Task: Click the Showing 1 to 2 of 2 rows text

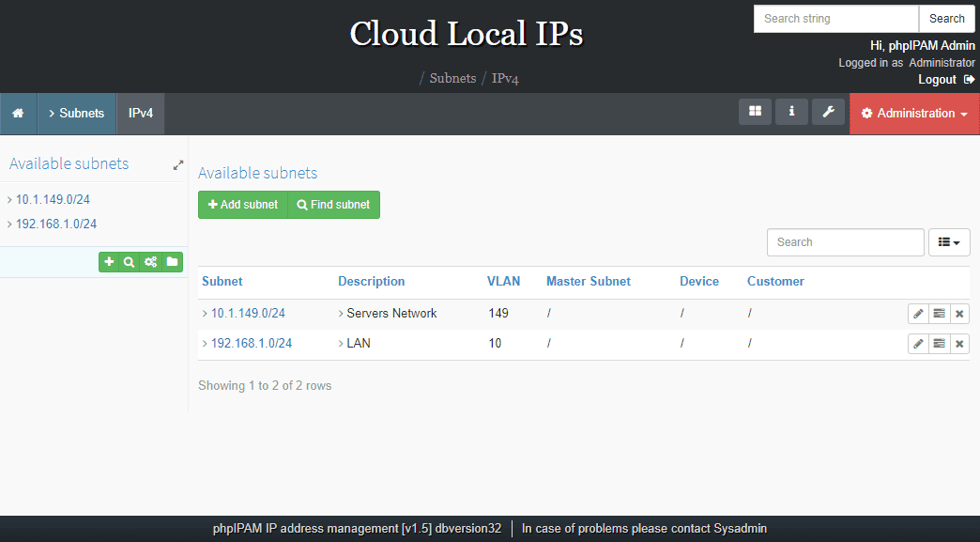Action: (x=265, y=386)
